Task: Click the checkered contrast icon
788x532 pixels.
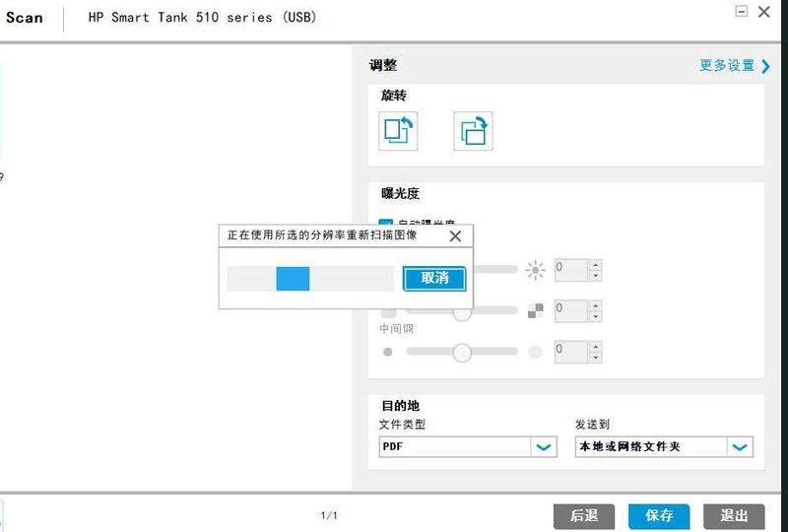Action: point(535,310)
